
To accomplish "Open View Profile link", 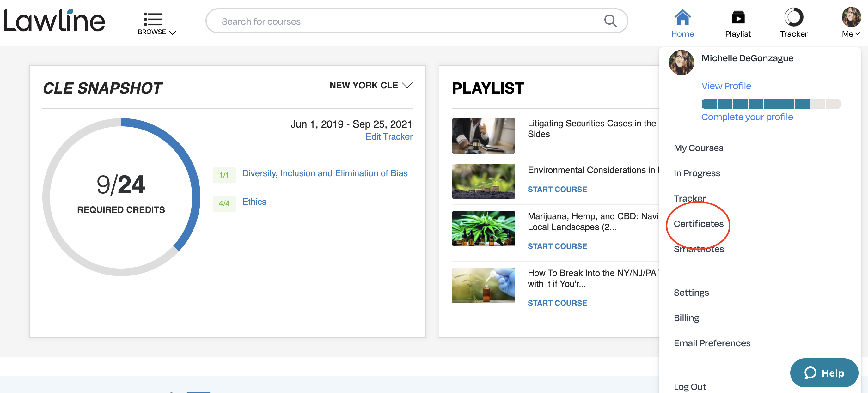I will coord(726,86).
